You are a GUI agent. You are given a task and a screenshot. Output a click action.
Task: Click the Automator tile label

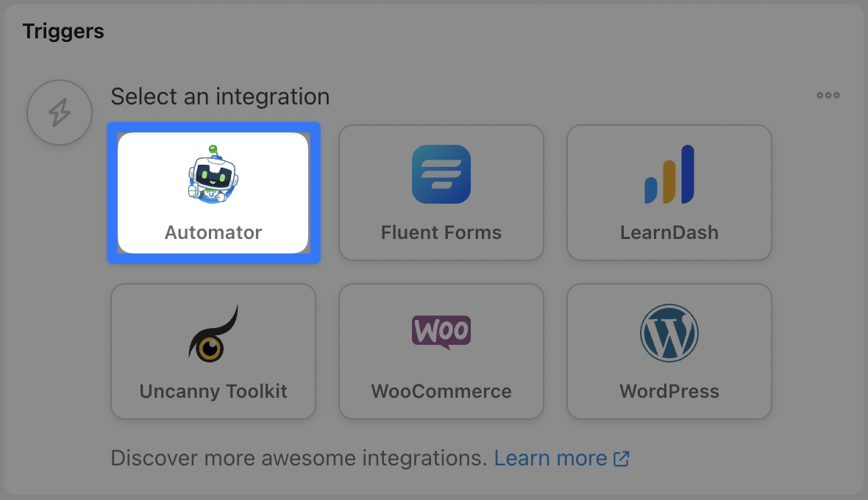pos(213,232)
